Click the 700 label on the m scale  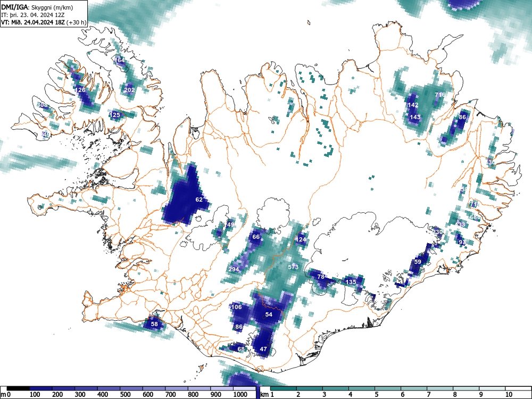(170, 394)
